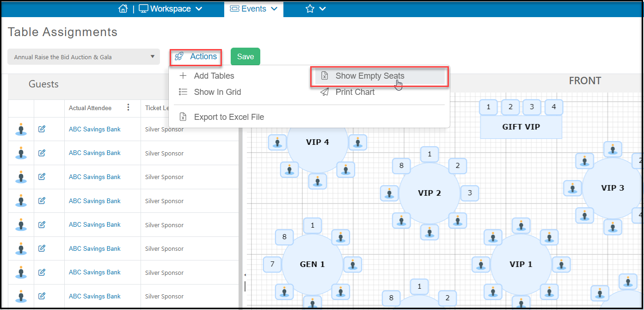Click the Actions button
This screenshot has height=310, width=644.
pyautogui.click(x=196, y=56)
